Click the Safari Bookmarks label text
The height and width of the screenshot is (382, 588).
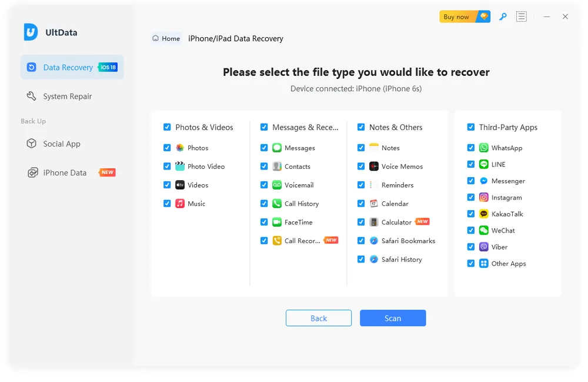(409, 241)
